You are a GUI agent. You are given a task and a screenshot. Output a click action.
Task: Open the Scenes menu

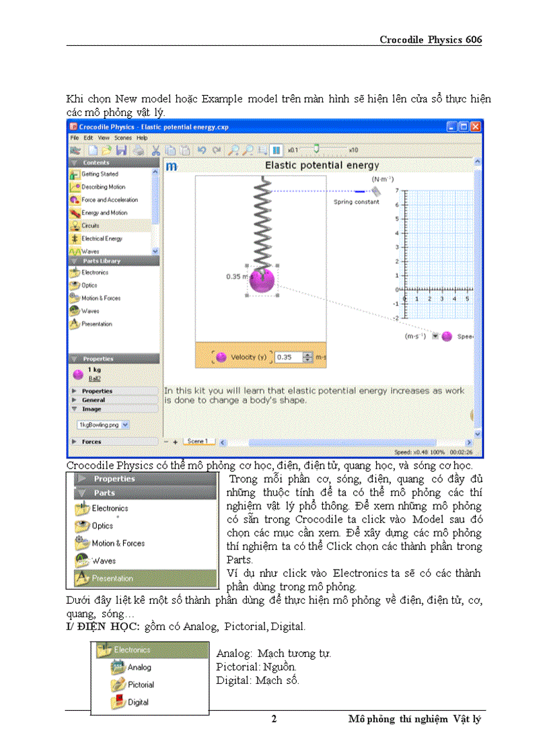[123, 138]
